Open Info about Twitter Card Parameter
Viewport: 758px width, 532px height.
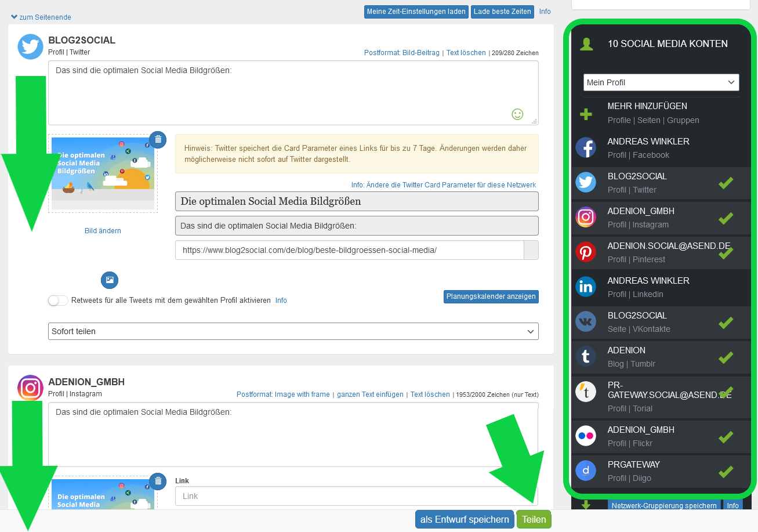[444, 184]
